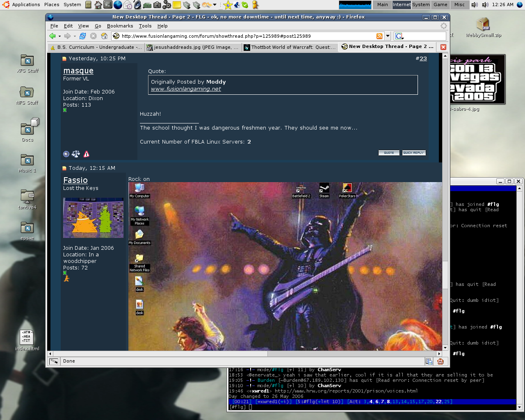Open the gears system tool launcher

[167, 5]
